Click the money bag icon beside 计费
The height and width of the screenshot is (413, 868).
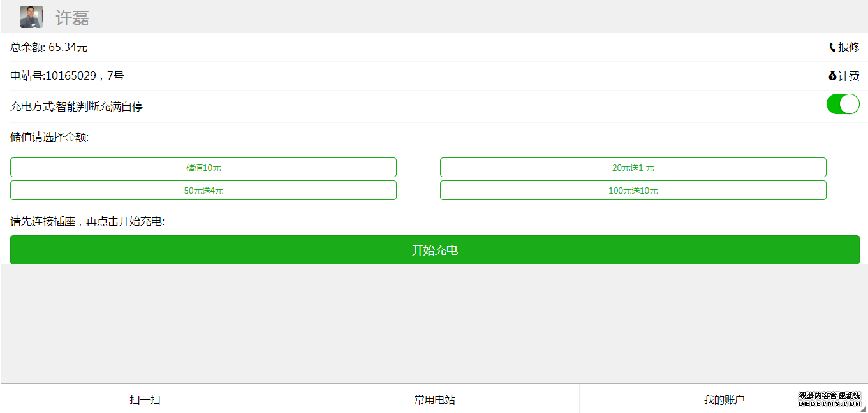point(832,76)
